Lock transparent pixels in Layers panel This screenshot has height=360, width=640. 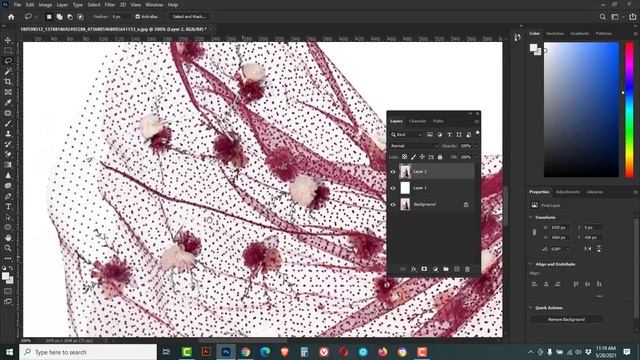click(404, 157)
